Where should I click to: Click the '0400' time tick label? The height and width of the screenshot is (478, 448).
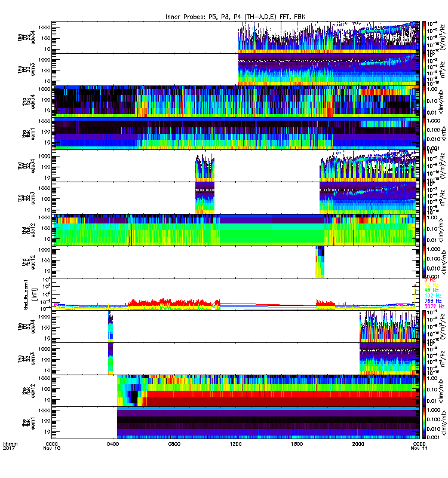pyautogui.click(x=113, y=444)
